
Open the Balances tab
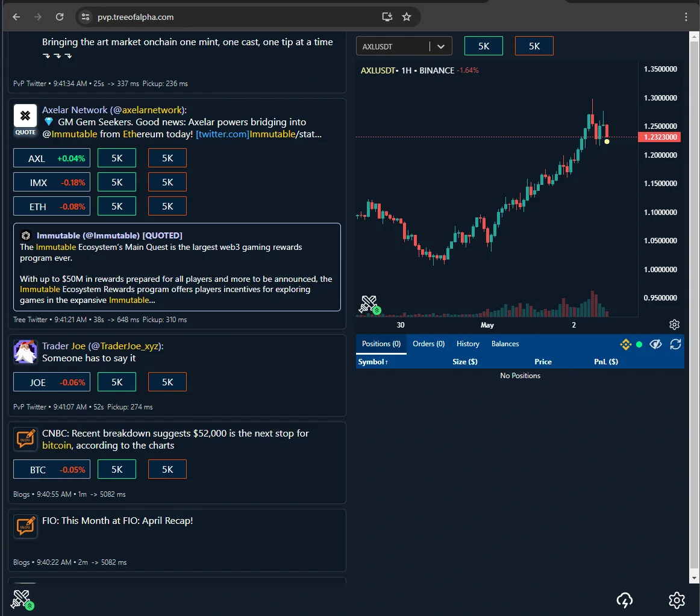coord(505,344)
